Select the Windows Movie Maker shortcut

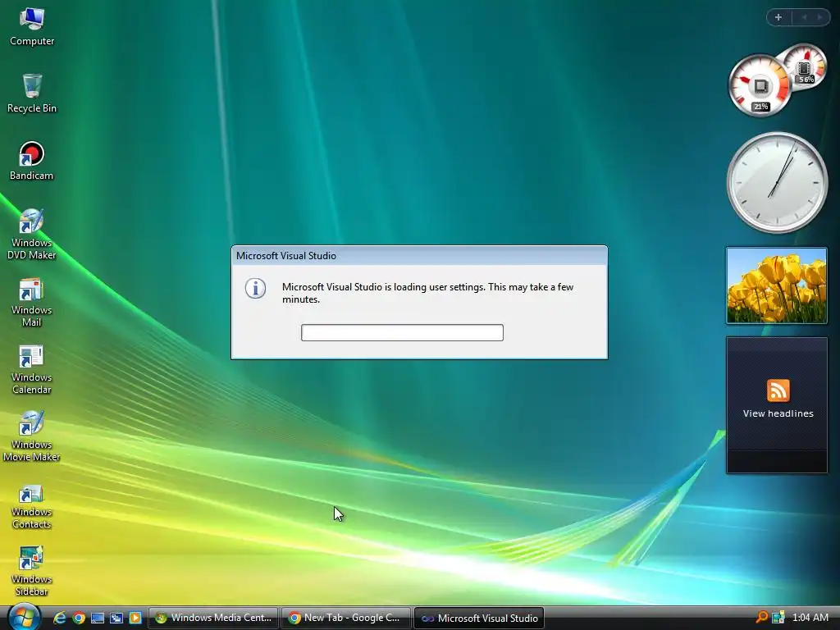(32, 436)
